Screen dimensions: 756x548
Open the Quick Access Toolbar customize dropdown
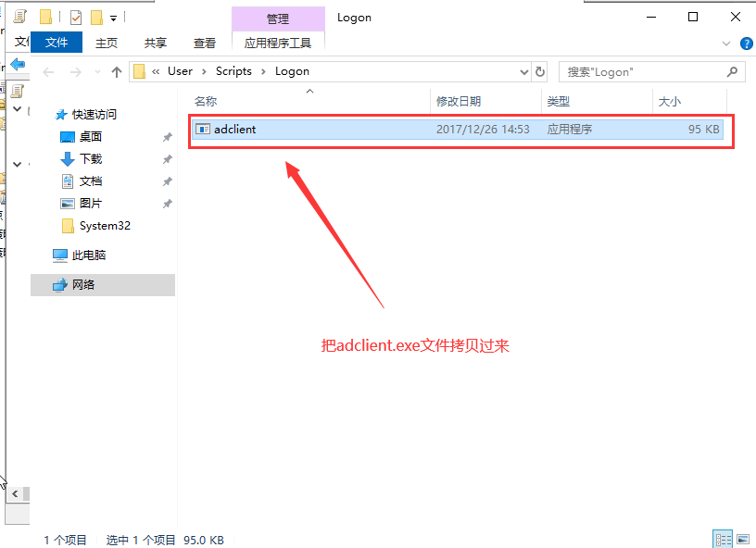pyautogui.click(x=113, y=18)
